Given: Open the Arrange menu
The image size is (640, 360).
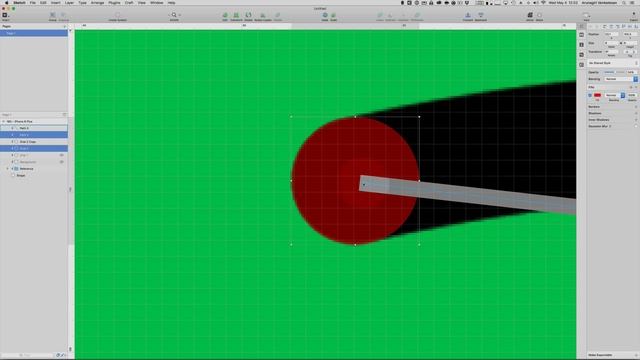Looking at the screenshot, I should click(97, 2).
